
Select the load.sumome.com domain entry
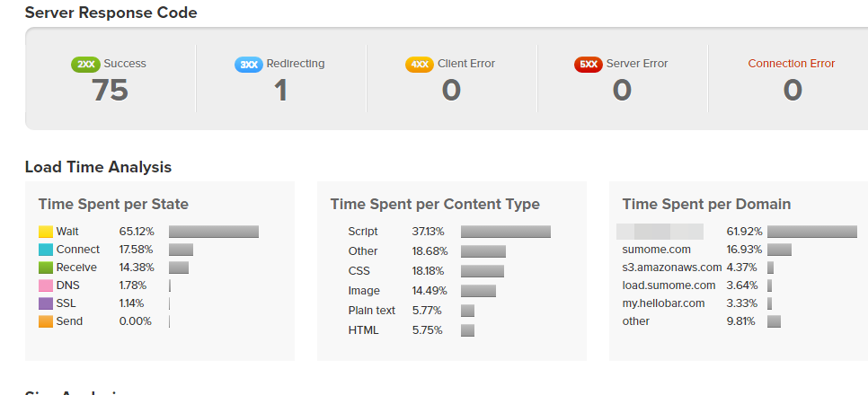click(669, 285)
